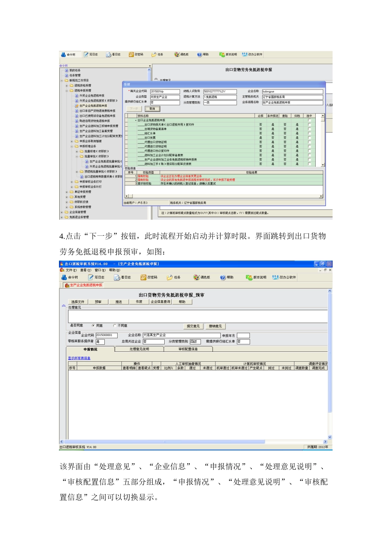Expand 系统参数管理 tree node
The image size is (392, 555).
[x=67, y=207]
